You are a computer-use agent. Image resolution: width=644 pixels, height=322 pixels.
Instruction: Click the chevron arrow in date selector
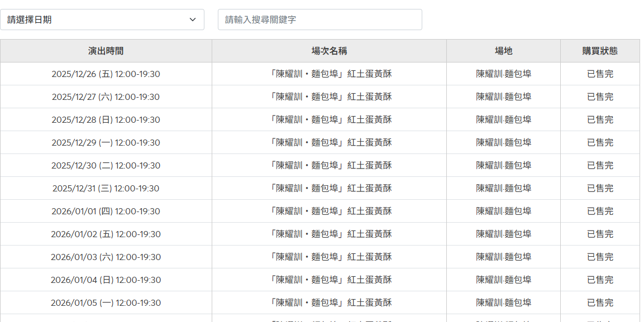pos(193,20)
